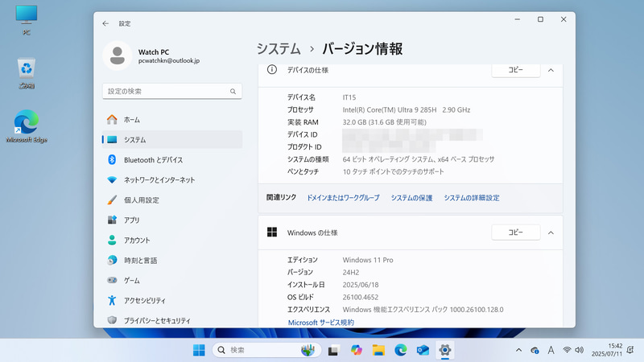Click the processor value Intel Core Ultra 9 285H
Image resolution: width=644 pixels, height=362 pixels.
coord(407,109)
